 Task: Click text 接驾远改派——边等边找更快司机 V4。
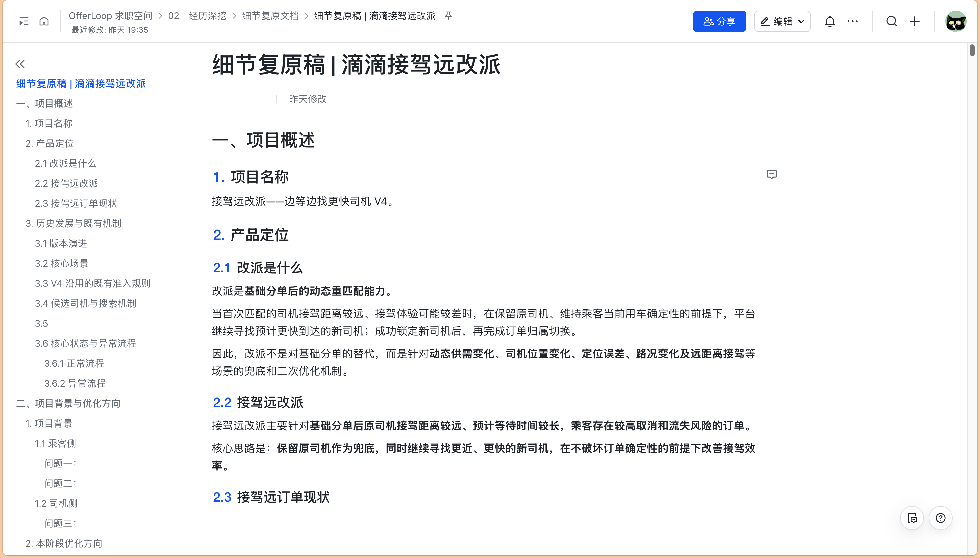tap(303, 201)
